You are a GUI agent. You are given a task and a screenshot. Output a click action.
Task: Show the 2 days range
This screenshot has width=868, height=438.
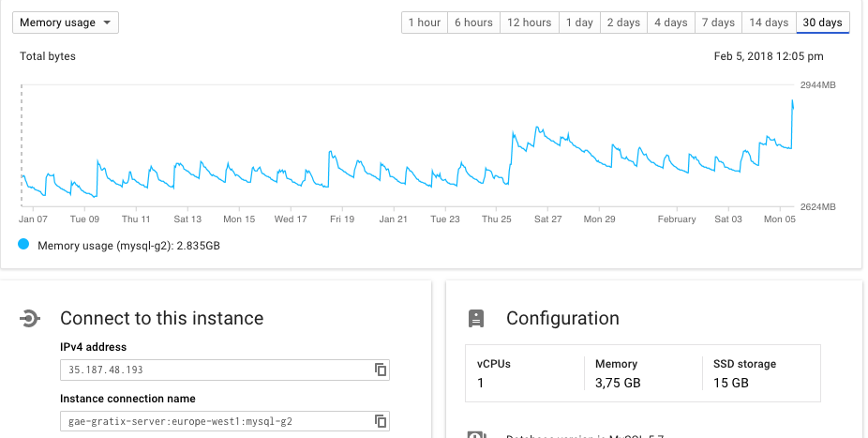[623, 23]
